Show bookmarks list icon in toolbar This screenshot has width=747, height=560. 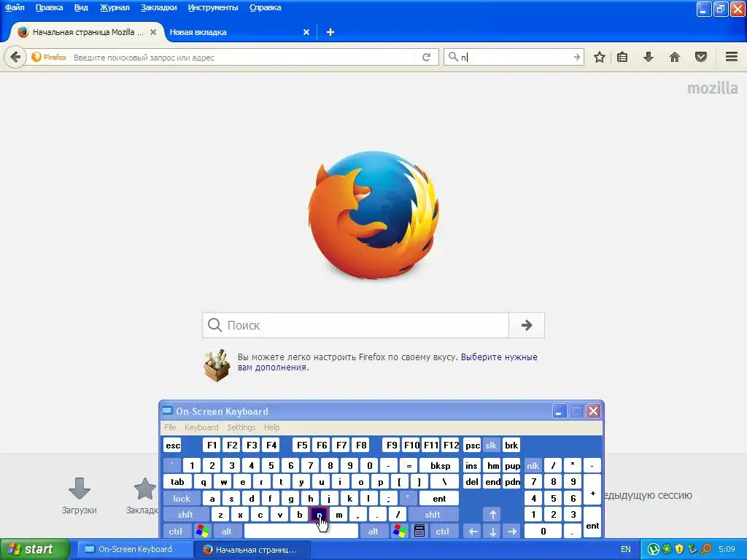pos(622,57)
